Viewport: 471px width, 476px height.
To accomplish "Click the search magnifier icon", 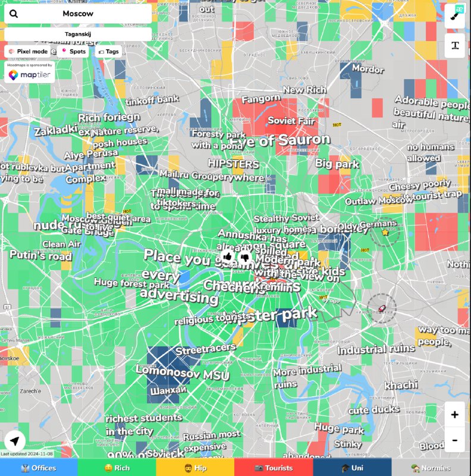I will click(x=14, y=14).
